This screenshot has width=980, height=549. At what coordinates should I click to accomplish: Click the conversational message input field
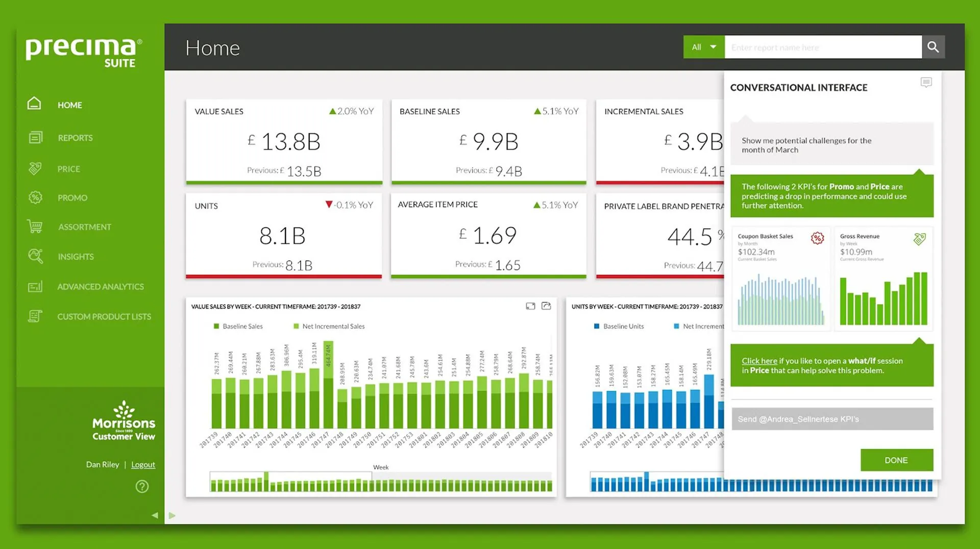pos(832,419)
